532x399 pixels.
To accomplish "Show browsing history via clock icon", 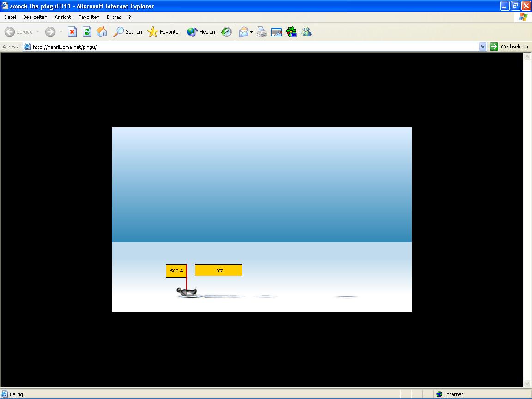I will click(x=226, y=32).
